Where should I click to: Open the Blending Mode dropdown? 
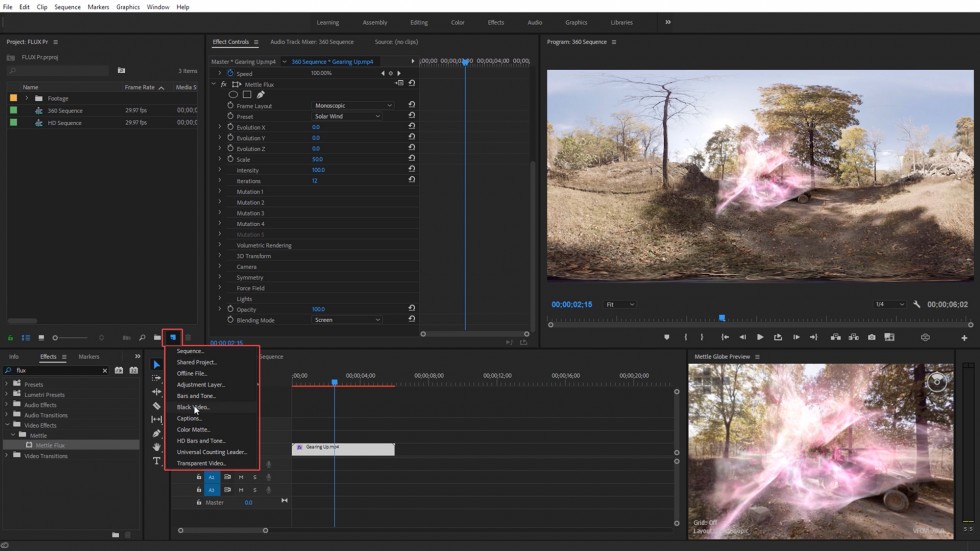(x=347, y=320)
